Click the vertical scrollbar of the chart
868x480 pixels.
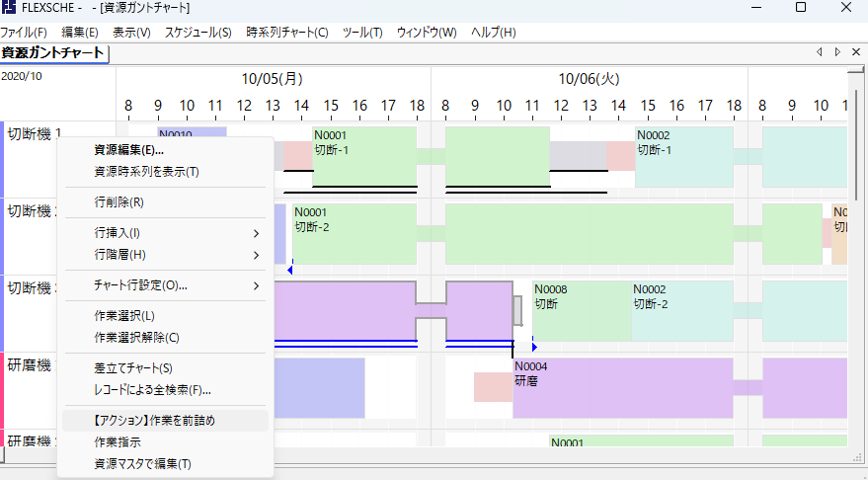pyautogui.click(x=856, y=145)
